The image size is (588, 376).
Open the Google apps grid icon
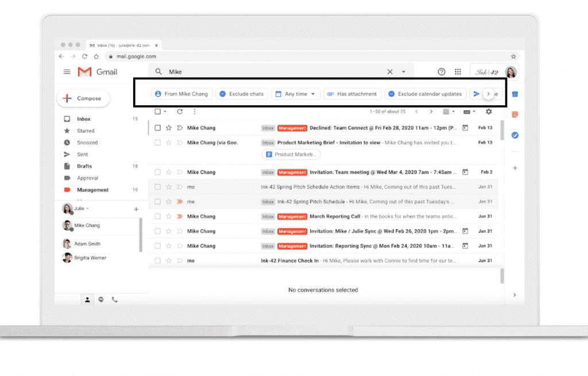pos(458,72)
